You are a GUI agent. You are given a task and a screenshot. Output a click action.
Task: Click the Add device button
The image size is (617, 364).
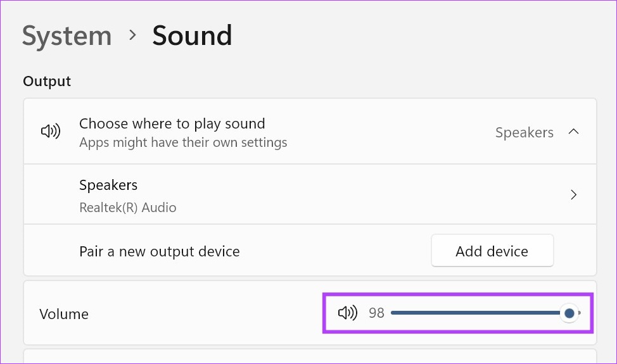click(x=492, y=251)
